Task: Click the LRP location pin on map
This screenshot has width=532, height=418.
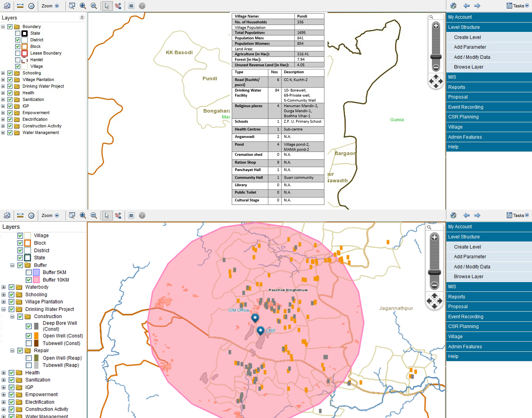Action: tap(261, 331)
